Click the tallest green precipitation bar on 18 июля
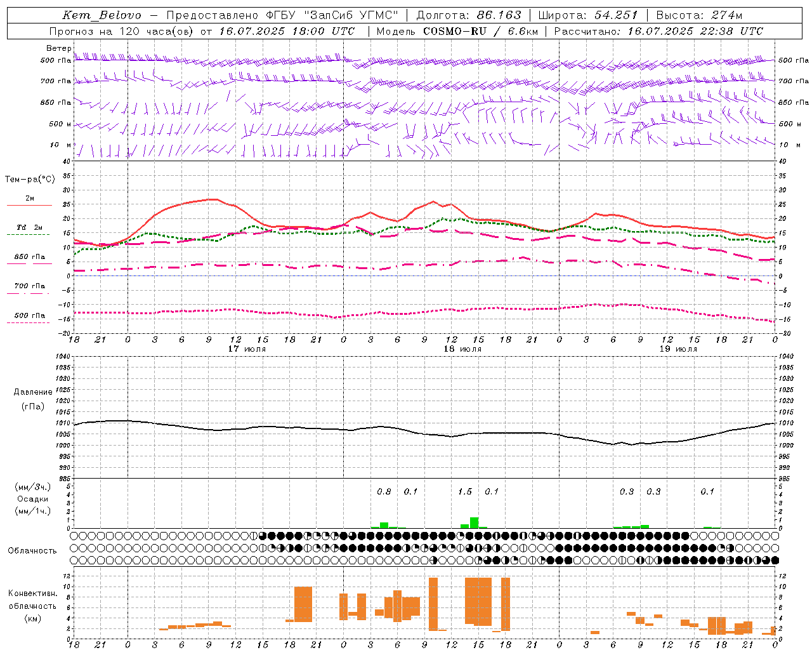The height and width of the screenshot is (650, 812). coord(474,523)
